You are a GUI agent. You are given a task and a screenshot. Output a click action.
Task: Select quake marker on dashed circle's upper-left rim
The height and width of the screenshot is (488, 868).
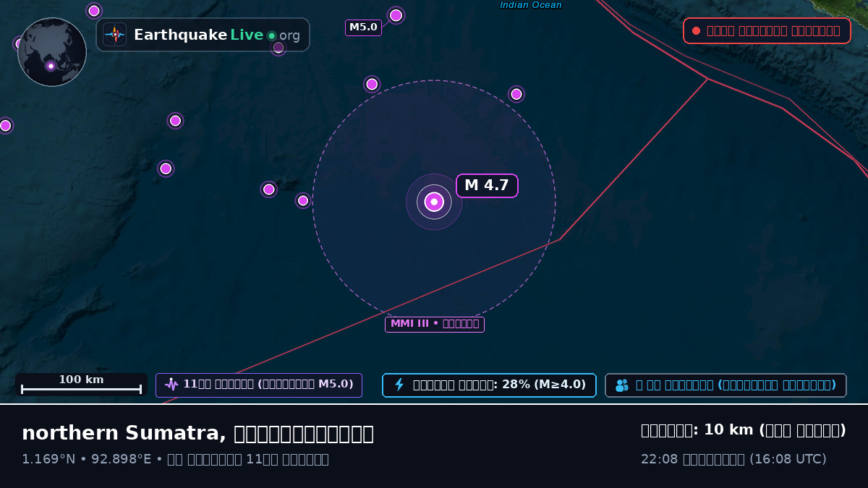372,85
